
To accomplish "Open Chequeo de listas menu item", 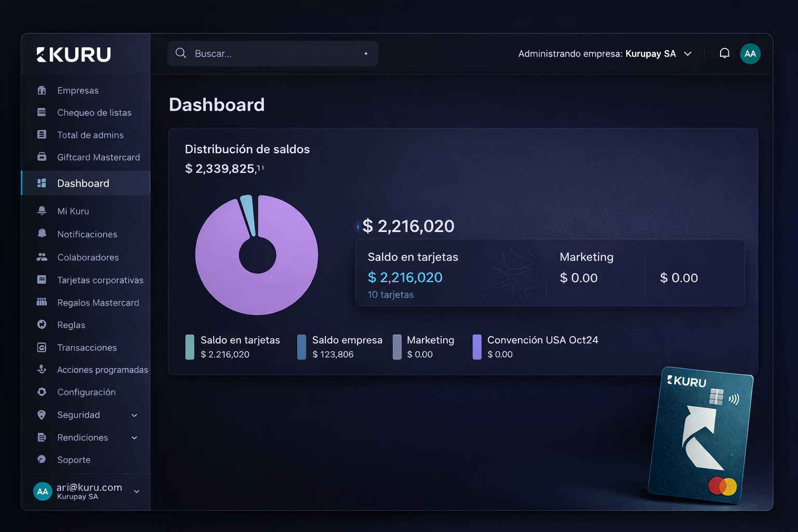I will pyautogui.click(x=86, y=112).
